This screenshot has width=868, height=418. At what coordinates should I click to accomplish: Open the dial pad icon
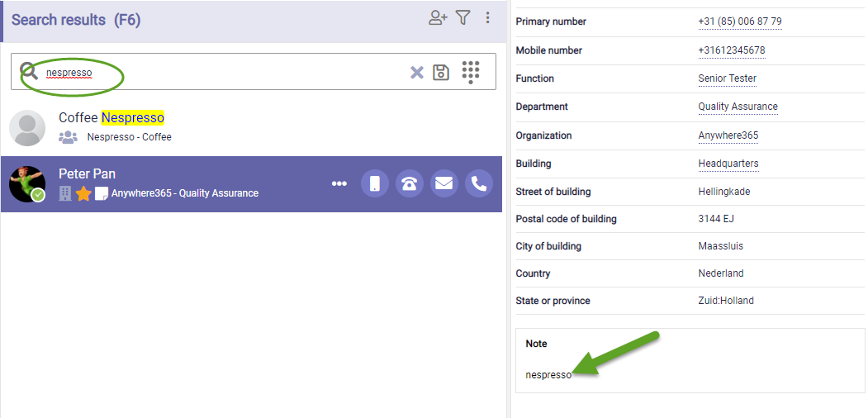tap(471, 72)
